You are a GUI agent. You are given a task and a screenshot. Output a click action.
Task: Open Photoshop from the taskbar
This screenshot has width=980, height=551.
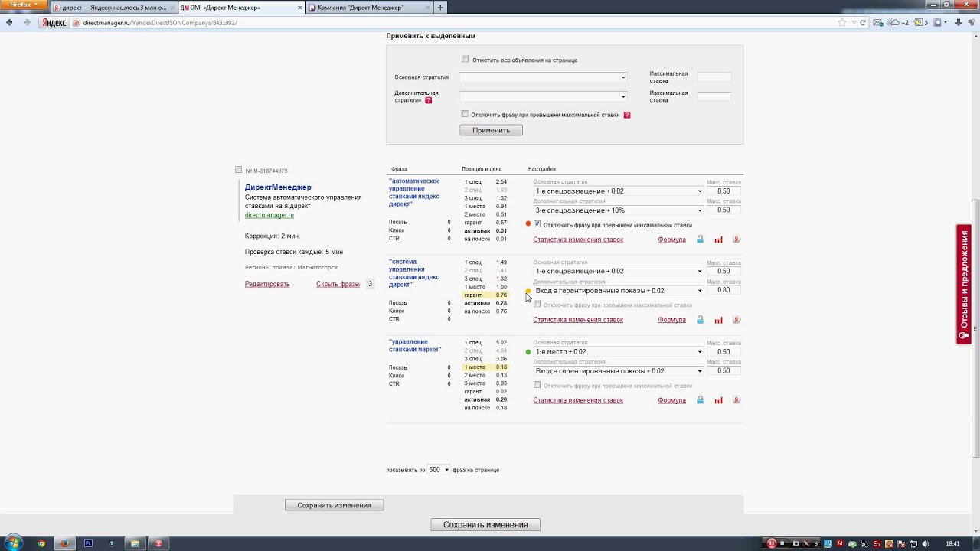(88, 543)
